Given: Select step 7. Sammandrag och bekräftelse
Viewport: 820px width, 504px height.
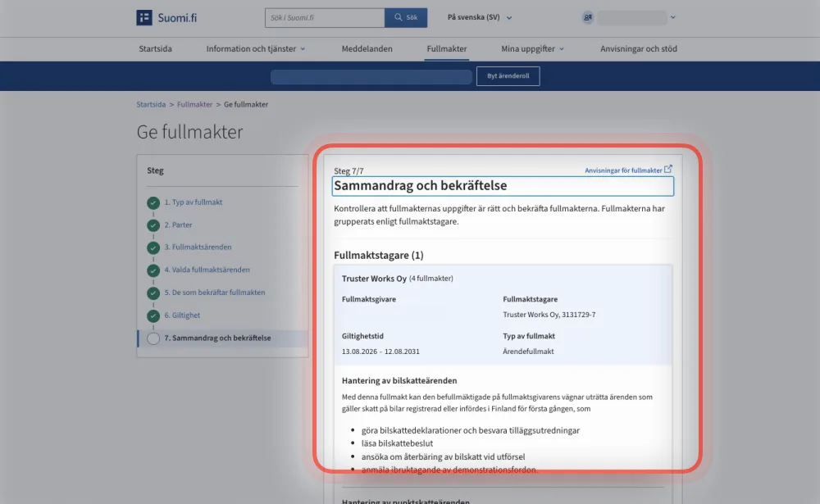Looking at the screenshot, I should (x=217, y=338).
